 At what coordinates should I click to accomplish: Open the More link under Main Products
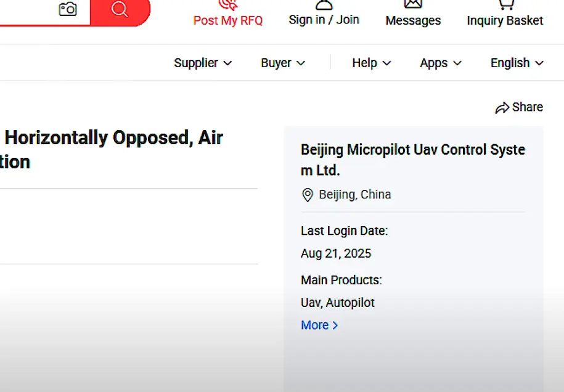[319, 325]
